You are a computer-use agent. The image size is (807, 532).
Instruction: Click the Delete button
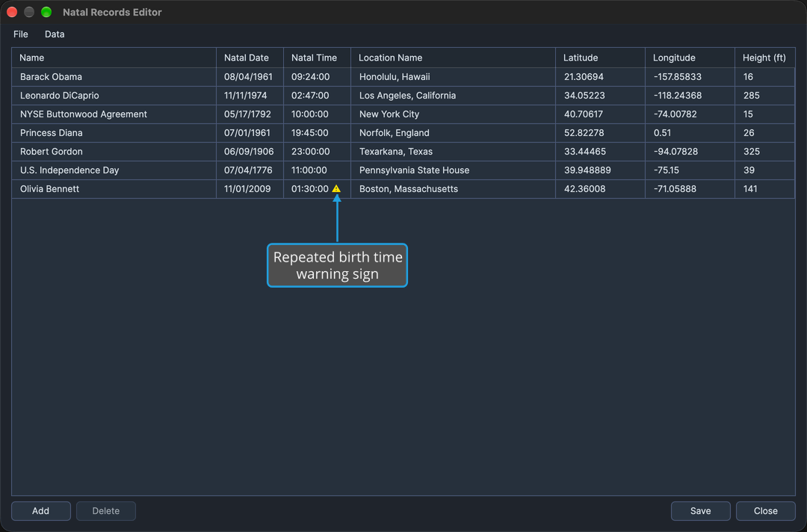pos(106,511)
